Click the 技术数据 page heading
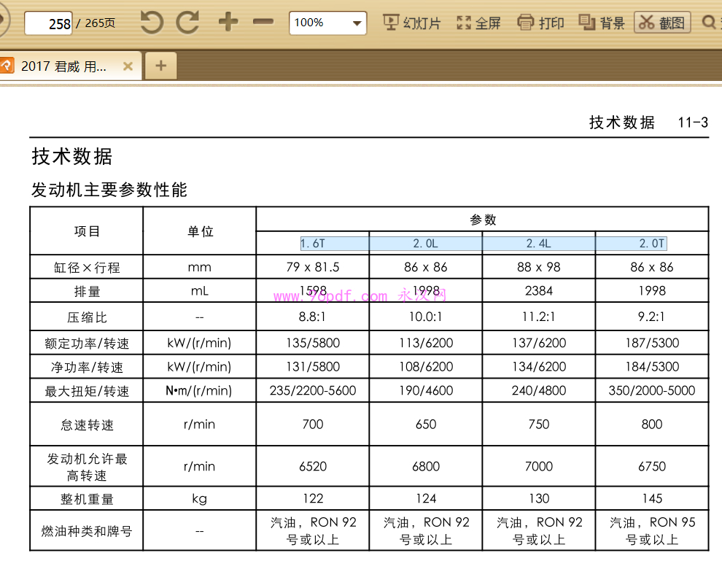The image size is (722, 588). click(72, 156)
